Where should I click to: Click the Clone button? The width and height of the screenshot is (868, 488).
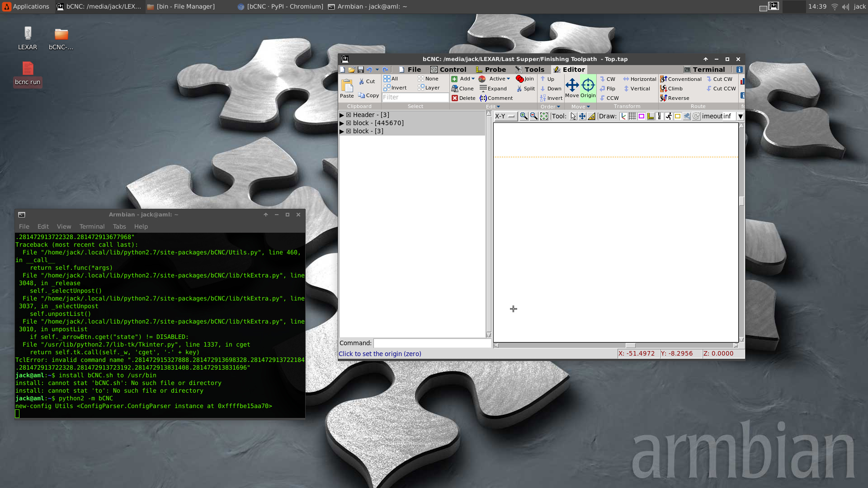click(x=462, y=89)
